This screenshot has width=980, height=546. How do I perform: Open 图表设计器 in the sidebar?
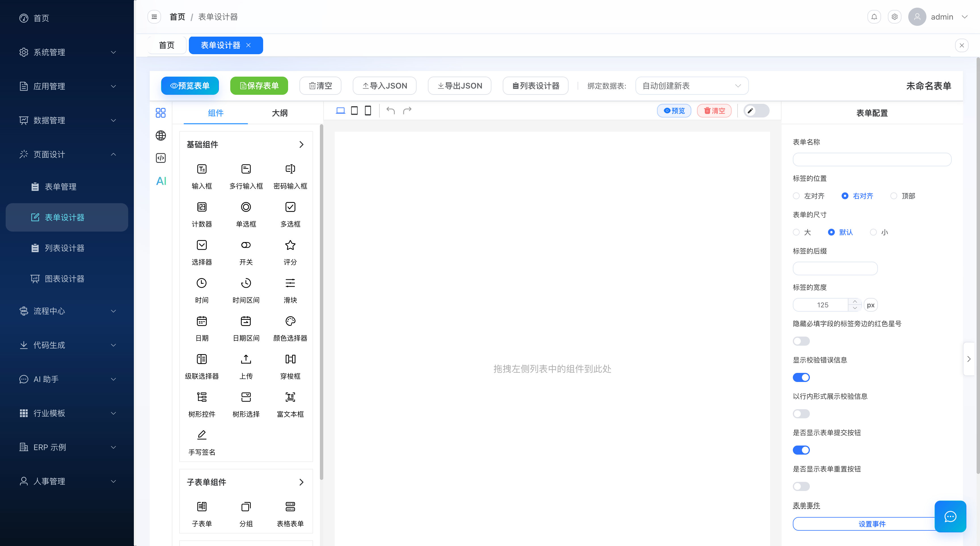click(x=67, y=279)
